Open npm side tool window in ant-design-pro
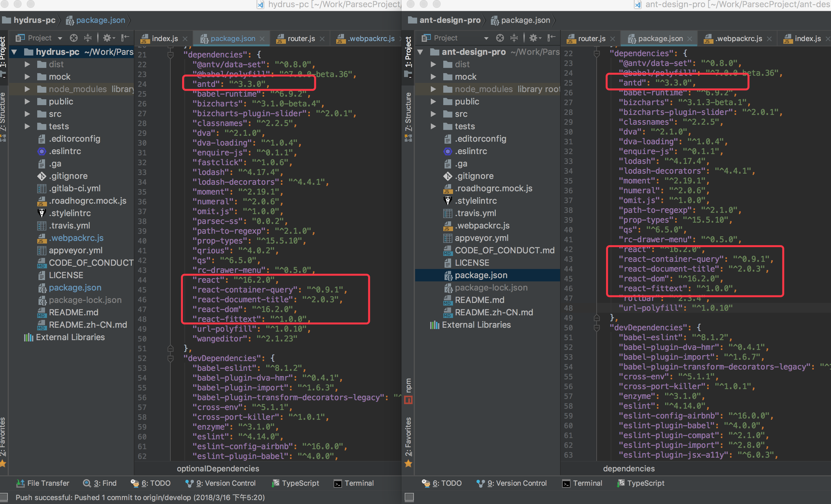The height and width of the screenshot is (504, 831). click(408, 391)
